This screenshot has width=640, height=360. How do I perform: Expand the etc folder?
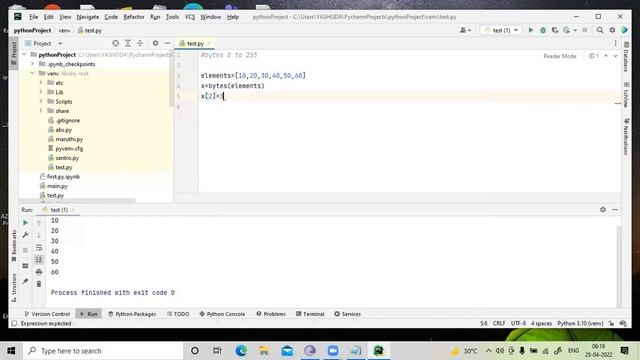pyautogui.click(x=41, y=83)
